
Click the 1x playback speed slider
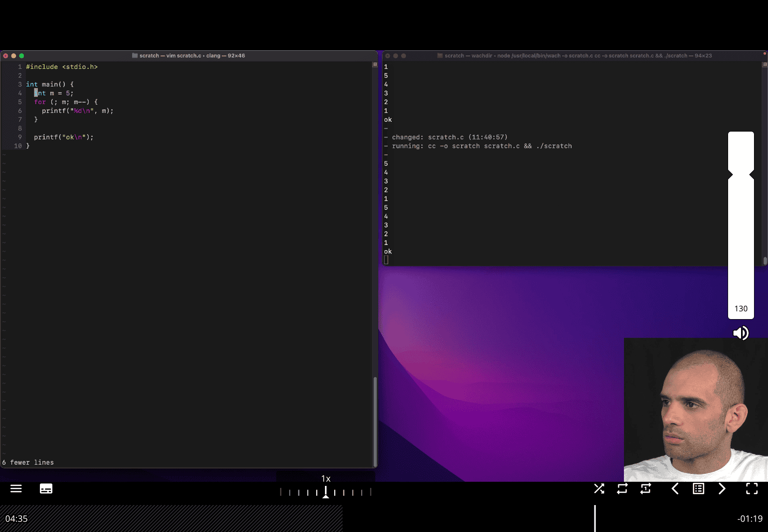(x=325, y=492)
